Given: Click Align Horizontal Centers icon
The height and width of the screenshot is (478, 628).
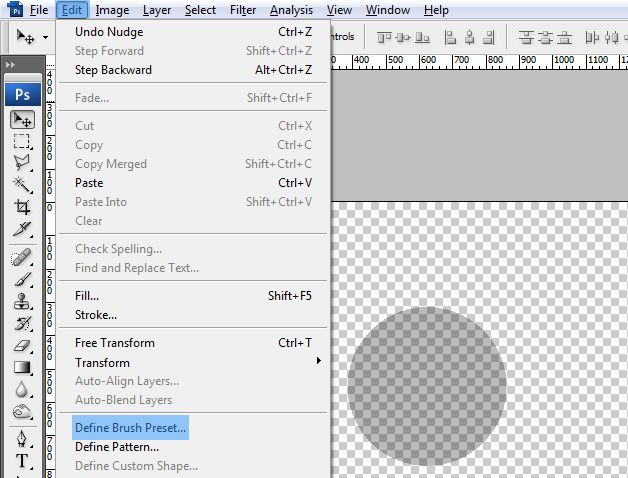Looking at the screenshot, I should [470, 38].
